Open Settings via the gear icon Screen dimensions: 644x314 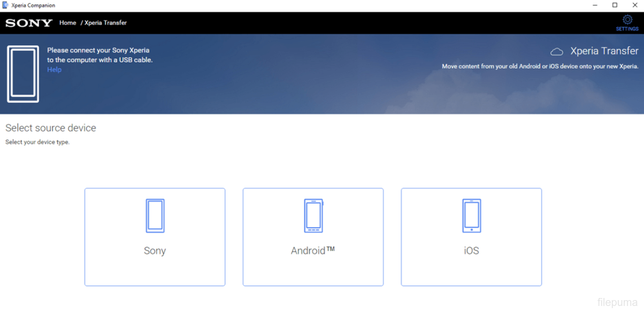click(627, 20)
